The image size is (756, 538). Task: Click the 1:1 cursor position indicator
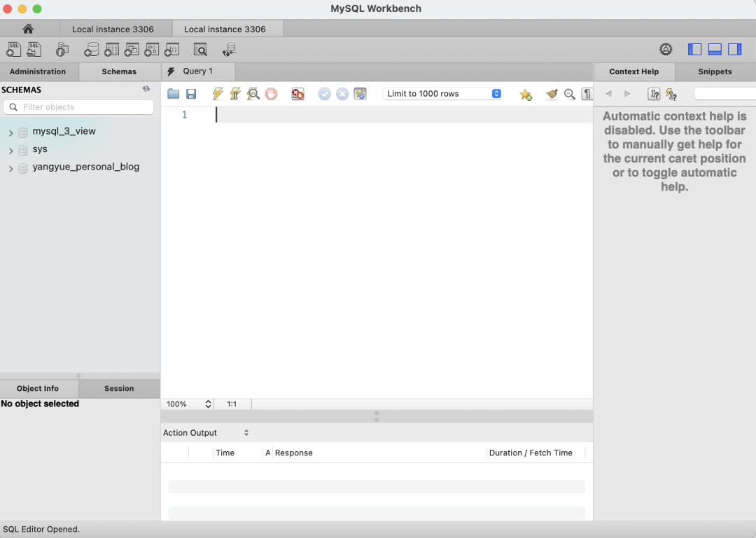(232, 404)
